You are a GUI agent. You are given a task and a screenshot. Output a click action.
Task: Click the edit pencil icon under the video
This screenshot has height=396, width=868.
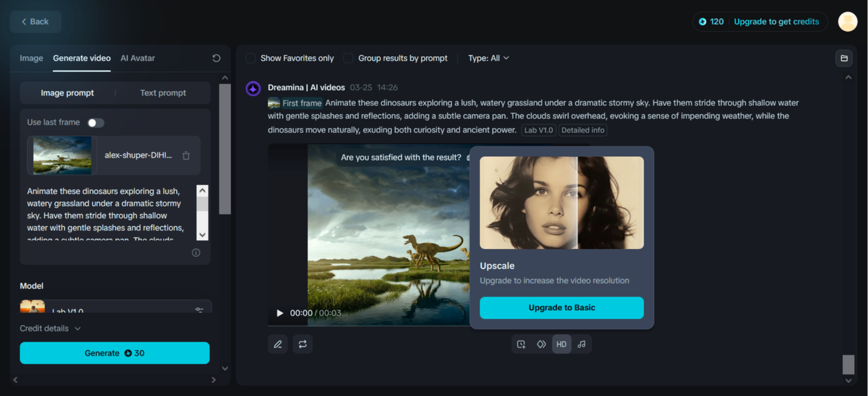(x=278, y=344)
